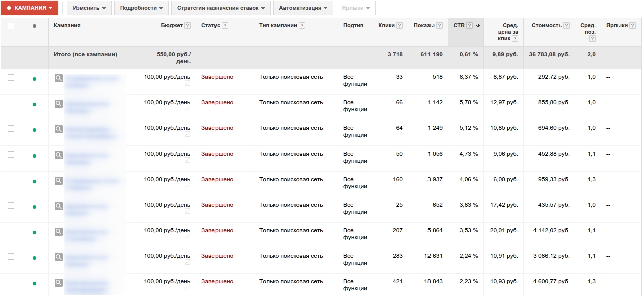Expand the Подробности dropdown
Screen dimensions: 644x296
[x=141, y=8]
